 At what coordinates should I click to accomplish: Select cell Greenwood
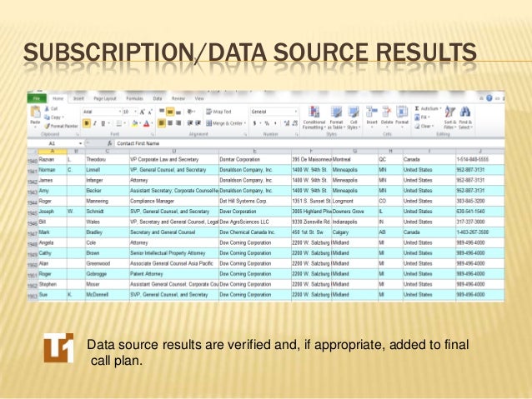pyautogui.click(x=108, y=263)
